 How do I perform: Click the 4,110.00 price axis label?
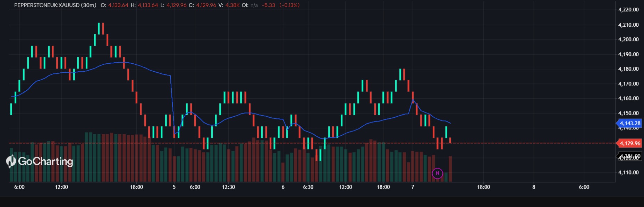628,172
